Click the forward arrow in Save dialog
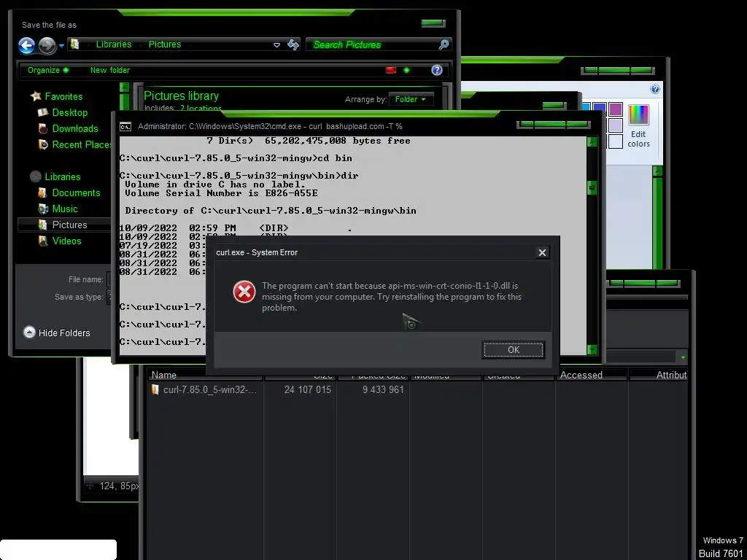Viewport: 747px width, 560px height. coord(47,45)
